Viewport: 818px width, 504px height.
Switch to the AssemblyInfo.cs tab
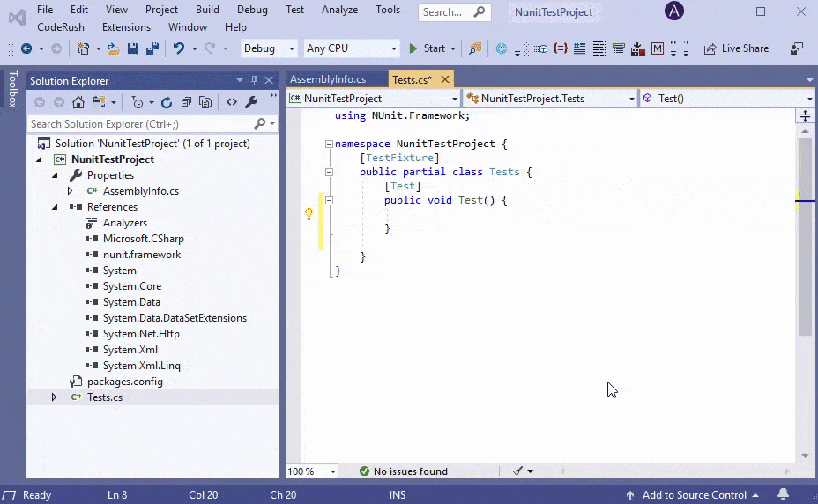(x=328, y=79)
